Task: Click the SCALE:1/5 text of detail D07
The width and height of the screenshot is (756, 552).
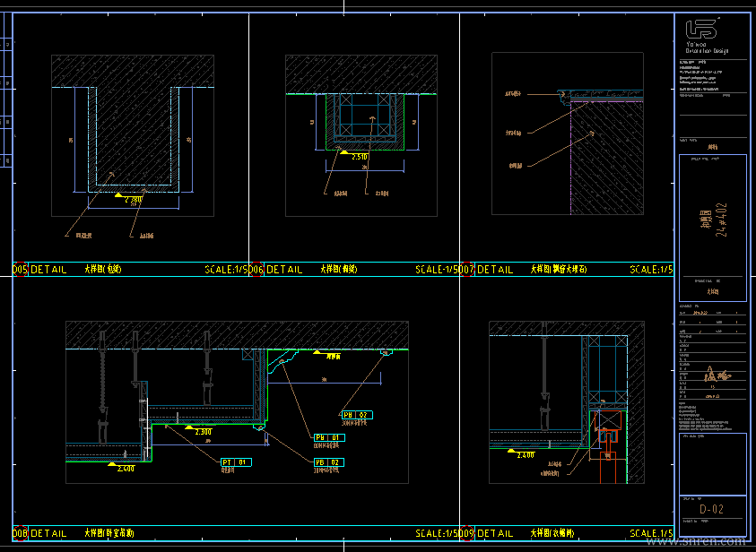Action: tap(651, 270)
